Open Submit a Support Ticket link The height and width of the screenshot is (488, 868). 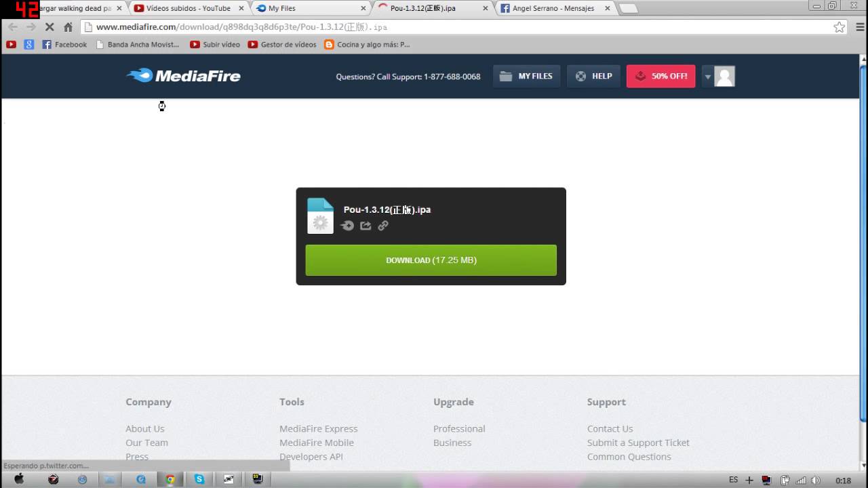(x=638, y=443)
